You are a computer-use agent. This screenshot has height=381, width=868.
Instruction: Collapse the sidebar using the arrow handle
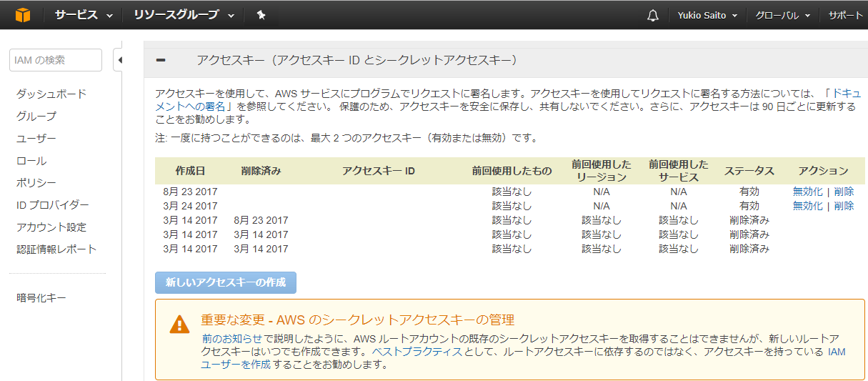[119, 60]
